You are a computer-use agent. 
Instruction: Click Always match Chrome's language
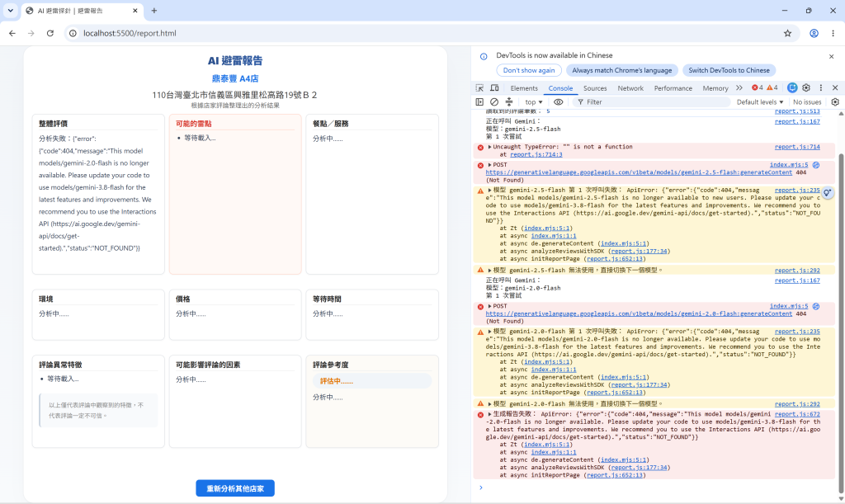click(x=622, y=71)
